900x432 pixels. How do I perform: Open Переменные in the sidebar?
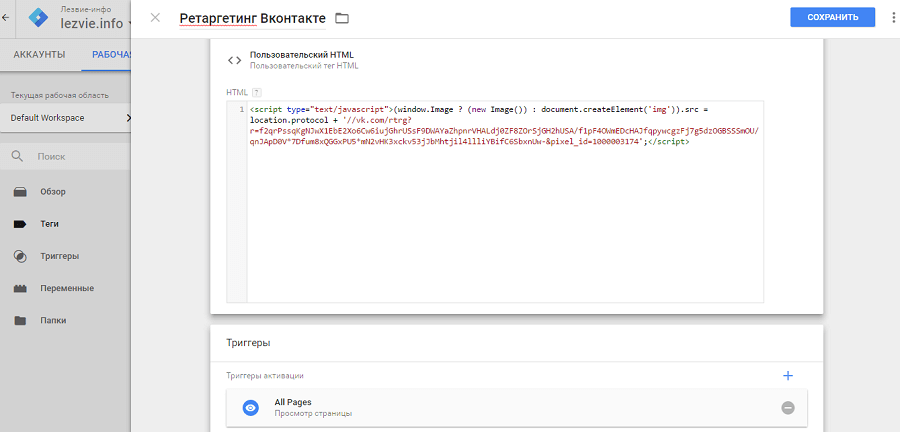(67, 288)
